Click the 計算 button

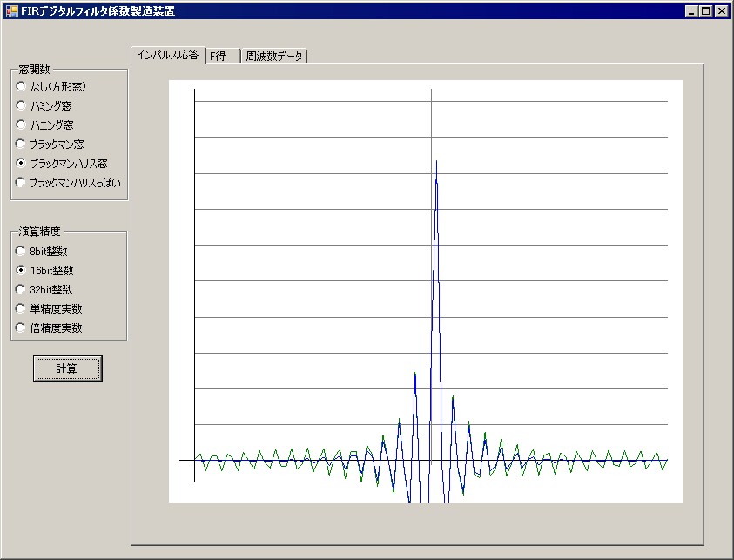coord(67,368)
